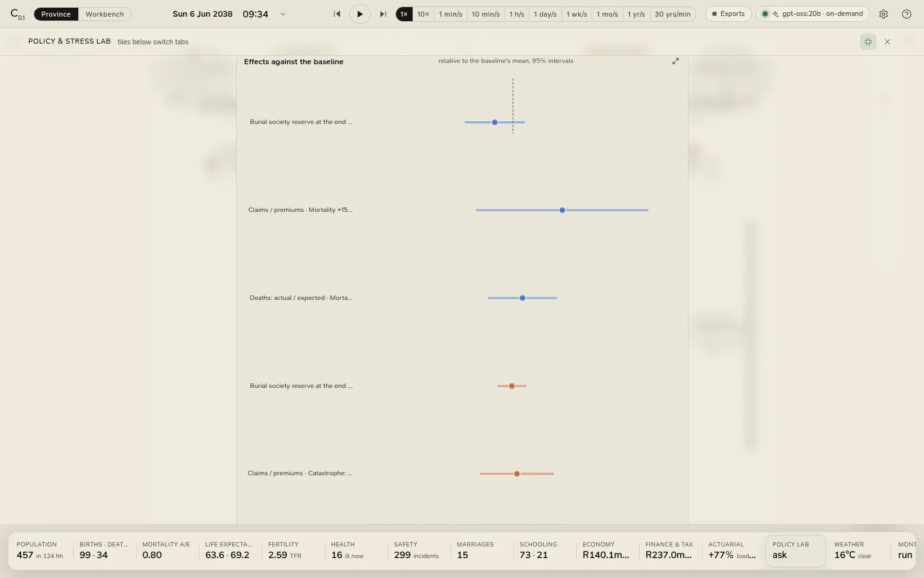Set speed to 1 yr/s

637,14
